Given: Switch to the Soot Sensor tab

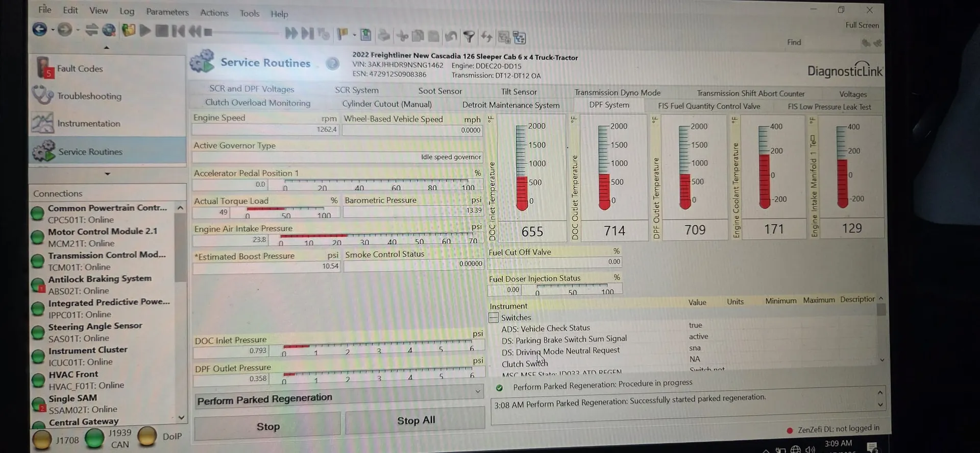Looking at the screenshot, I should pyautogui.click(x=440, y=91).
